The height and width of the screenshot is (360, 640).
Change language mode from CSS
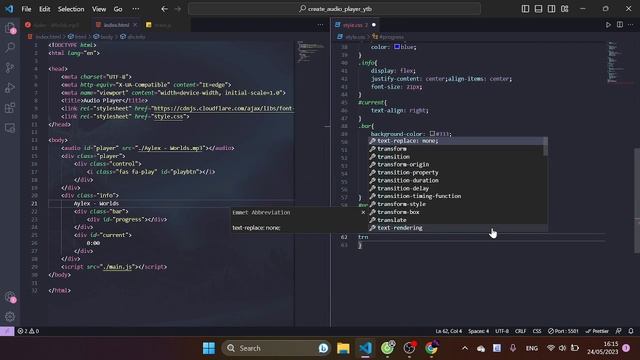coord(537,331)
